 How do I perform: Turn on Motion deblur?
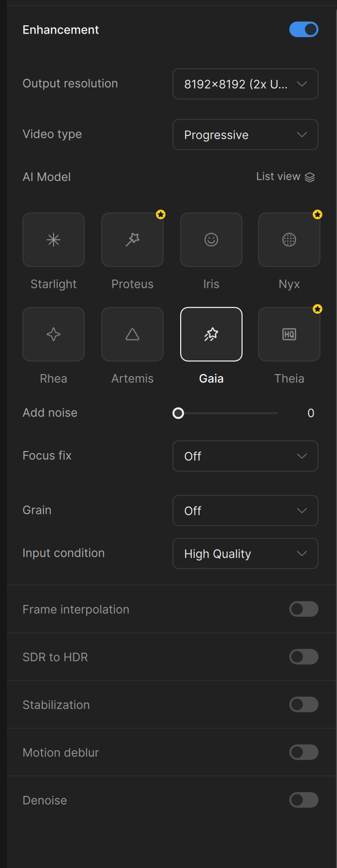click(x=304, y=752)
